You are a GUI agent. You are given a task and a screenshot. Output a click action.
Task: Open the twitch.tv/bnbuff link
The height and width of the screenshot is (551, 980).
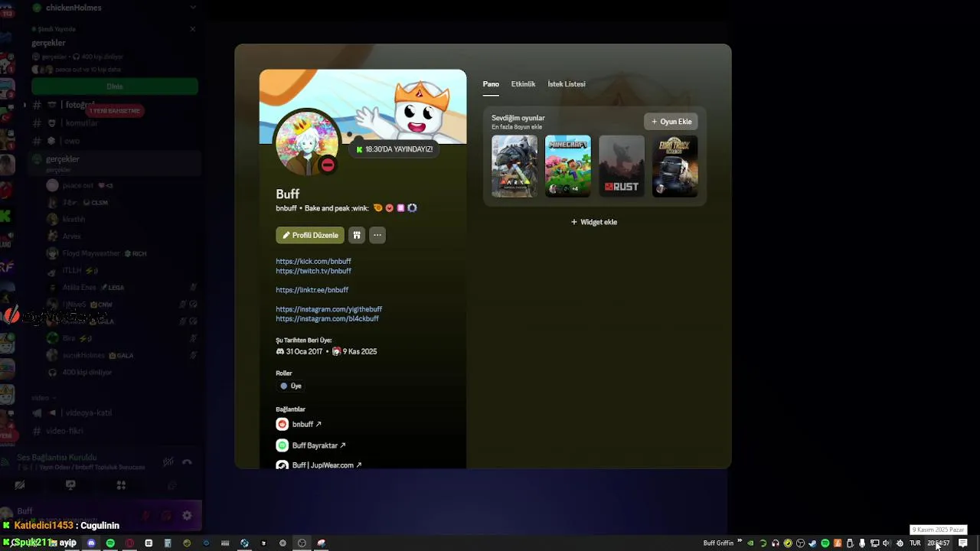[313, 271]
